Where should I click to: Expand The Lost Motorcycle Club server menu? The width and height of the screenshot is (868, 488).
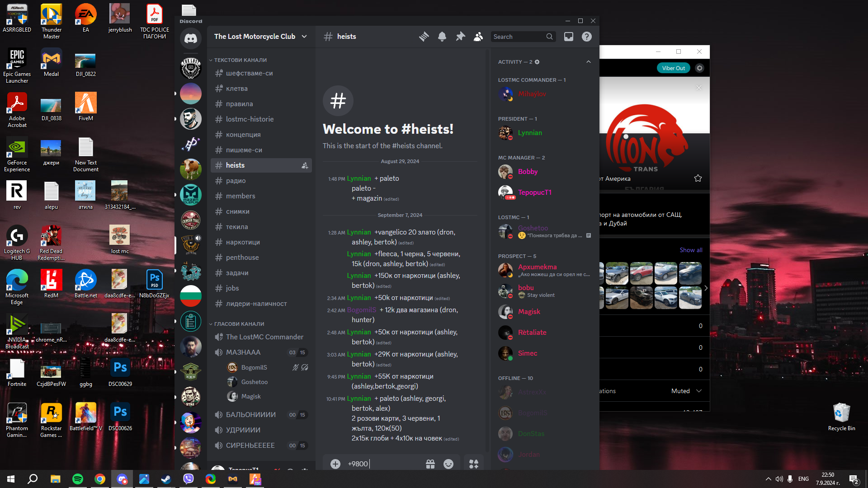pos(260,37)
